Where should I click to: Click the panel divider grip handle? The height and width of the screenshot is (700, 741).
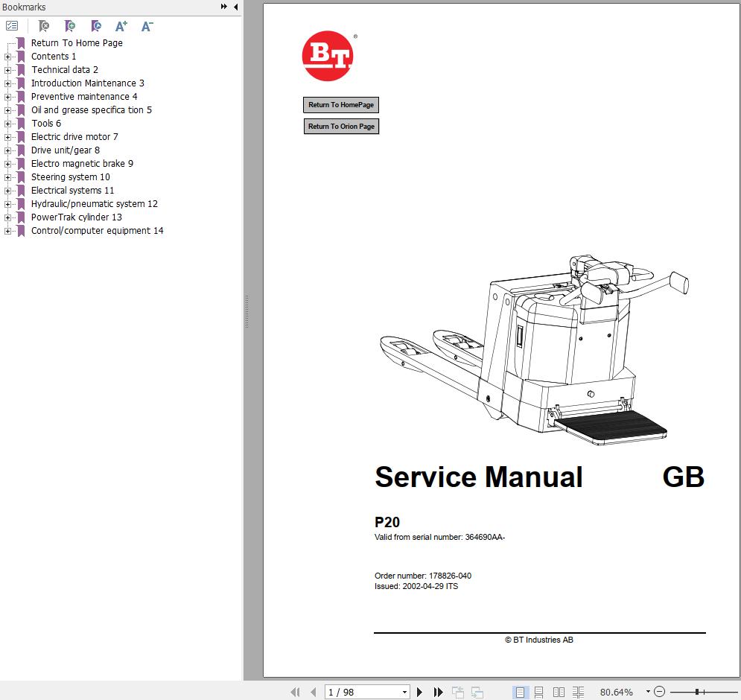click(x=247, y=311)
